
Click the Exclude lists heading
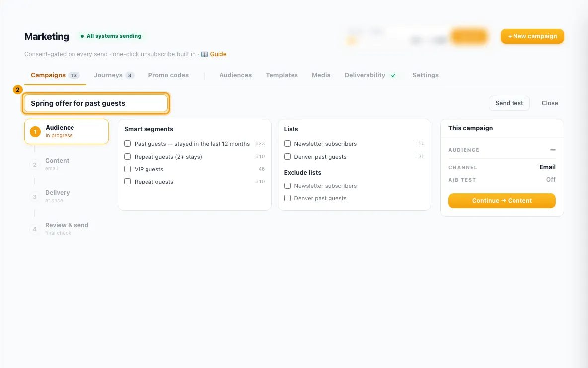(x=302, y=173)
